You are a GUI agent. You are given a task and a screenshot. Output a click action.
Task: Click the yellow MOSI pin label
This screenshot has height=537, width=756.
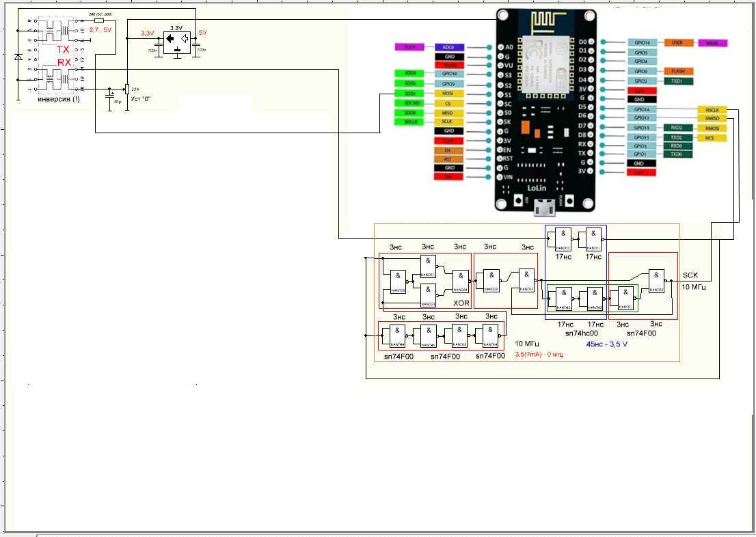[449, 94]
